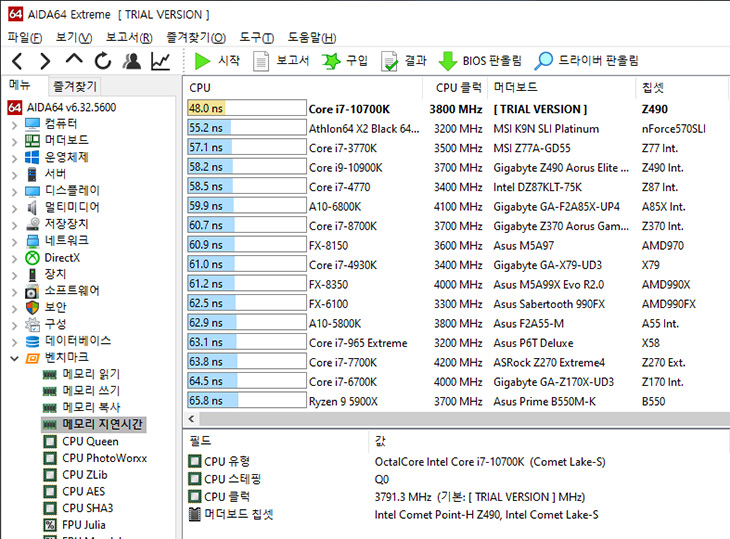Click the up-level arrow icon
The width and height of the screenshot is (730, 539).
[x=74, y=59]
